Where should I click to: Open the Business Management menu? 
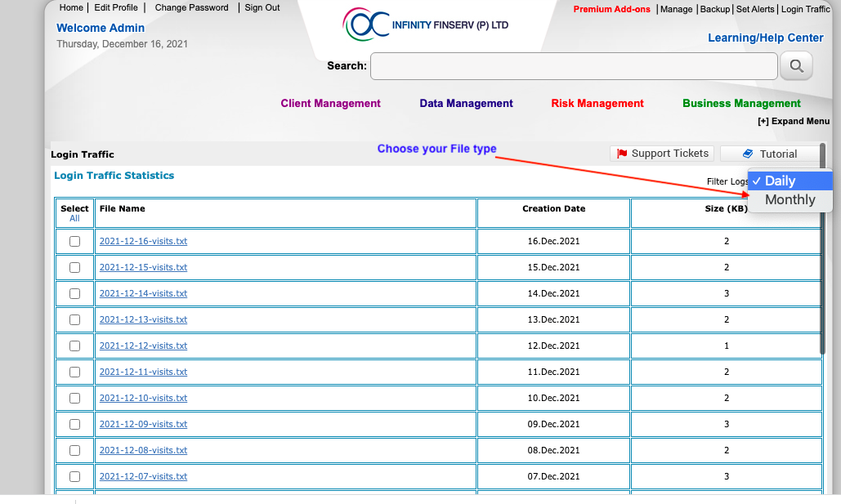click(741, 104)
